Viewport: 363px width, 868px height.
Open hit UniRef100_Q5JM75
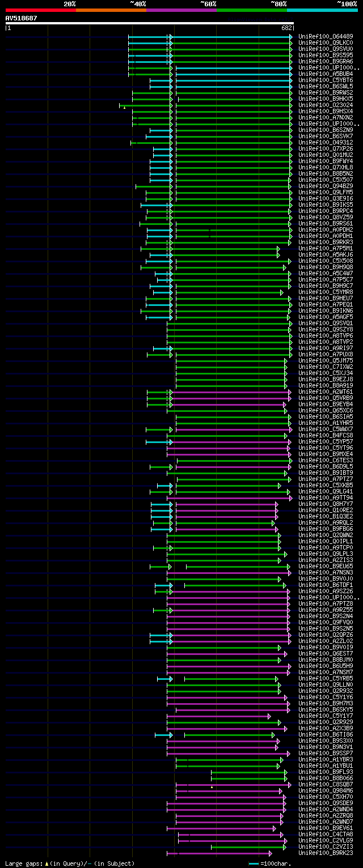coord(326,360)
